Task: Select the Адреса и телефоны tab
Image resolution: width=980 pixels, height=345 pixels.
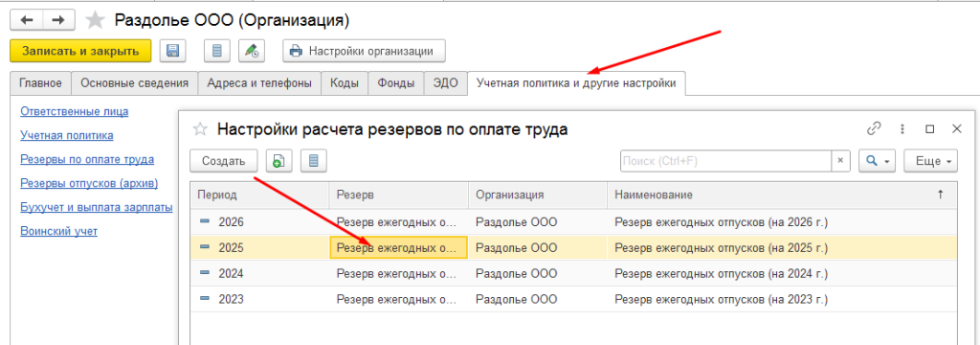Action: (259, 83)
